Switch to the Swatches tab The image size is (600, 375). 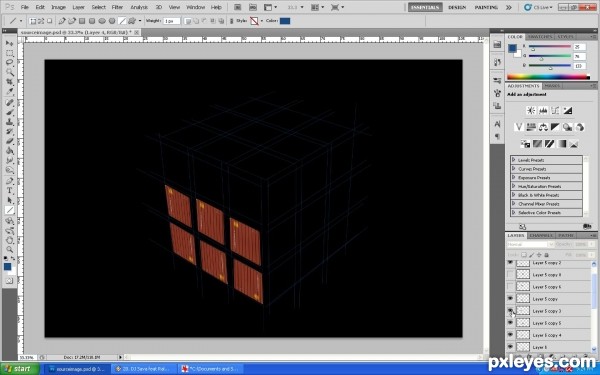coord(540,37)
